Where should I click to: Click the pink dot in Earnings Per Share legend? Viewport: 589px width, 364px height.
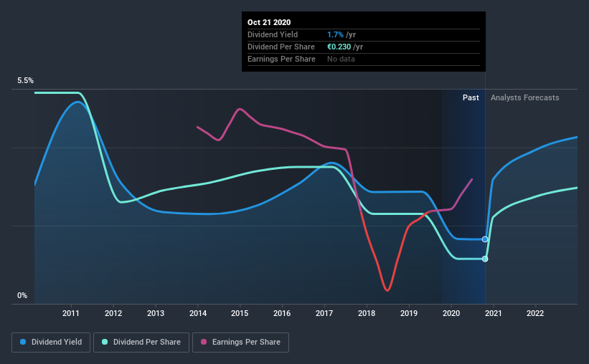click(x=204, y=342)
